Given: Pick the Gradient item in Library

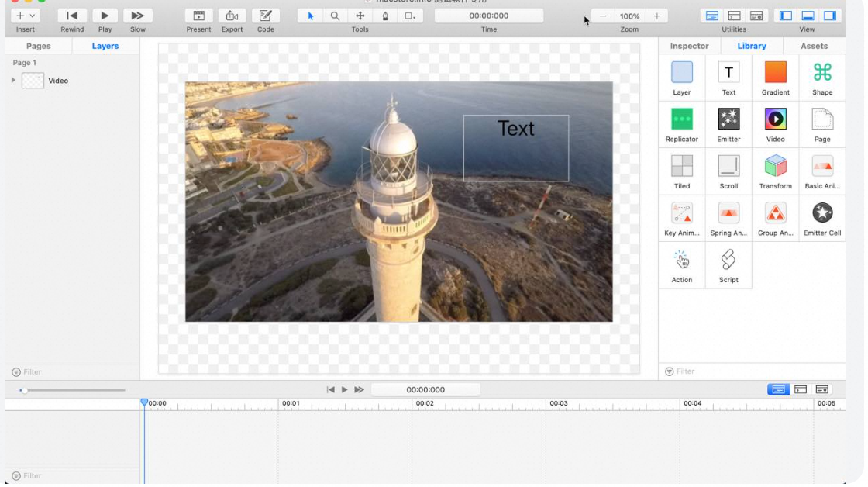Looking at the screenshot, I should tap(776, 78).
